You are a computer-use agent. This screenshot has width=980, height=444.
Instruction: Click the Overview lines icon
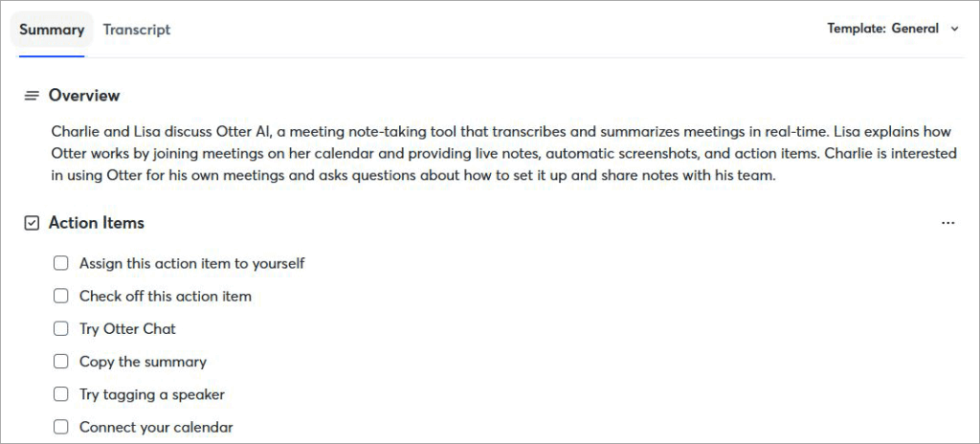(32, 96)
